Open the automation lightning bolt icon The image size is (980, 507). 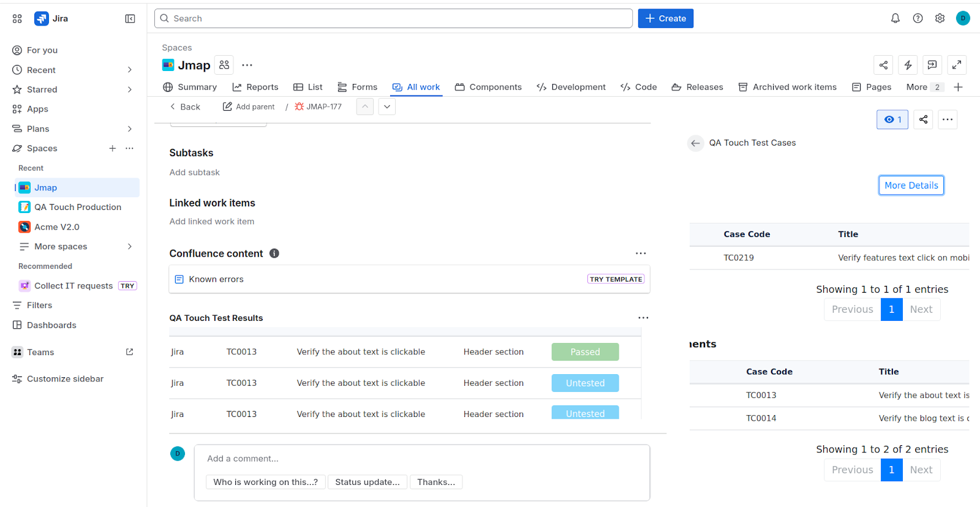[908, 65]
